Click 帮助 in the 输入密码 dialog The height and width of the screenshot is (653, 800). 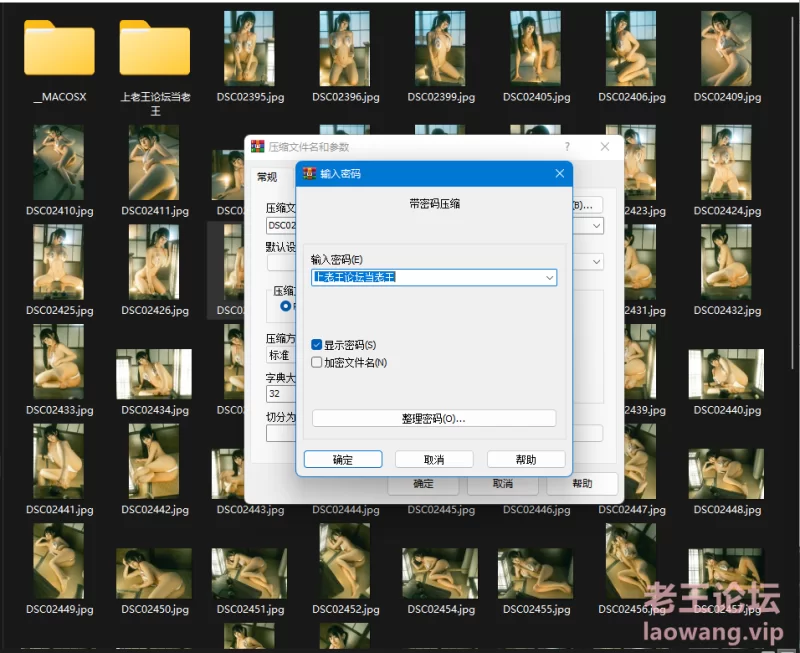pyautogui.click(x=526, y=460)
